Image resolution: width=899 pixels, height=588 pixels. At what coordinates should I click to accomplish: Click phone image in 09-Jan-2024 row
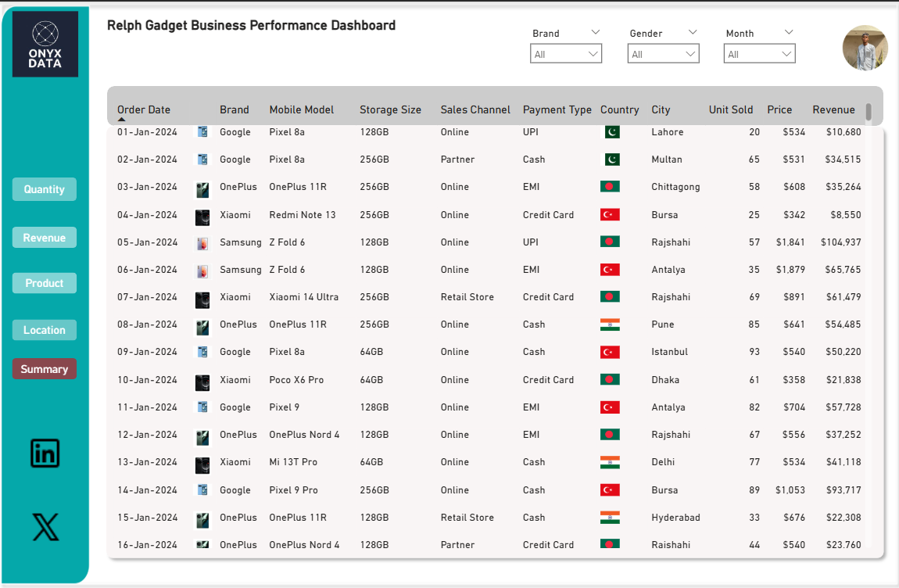click(x=202, y=352)
